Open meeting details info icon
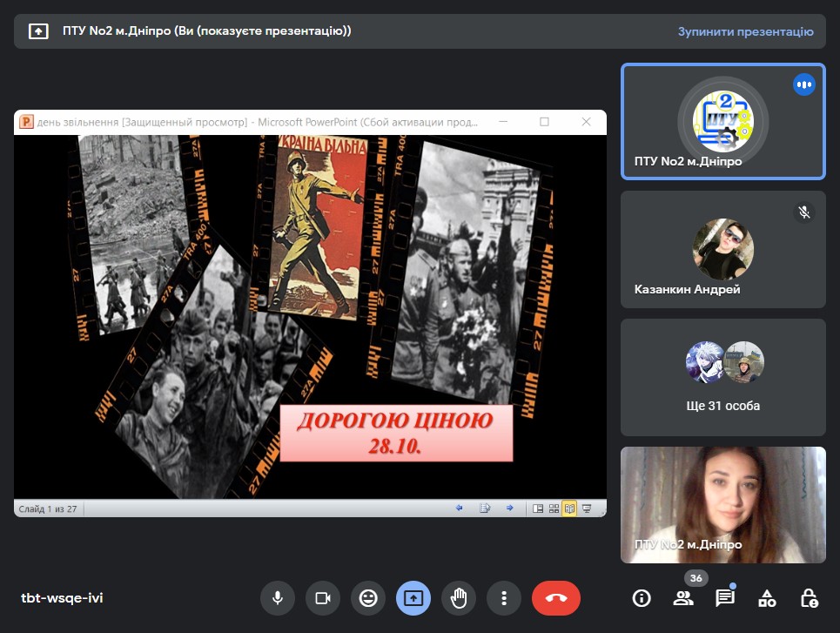The width and height of the screenshot is (840, 633). pos(642,598)
